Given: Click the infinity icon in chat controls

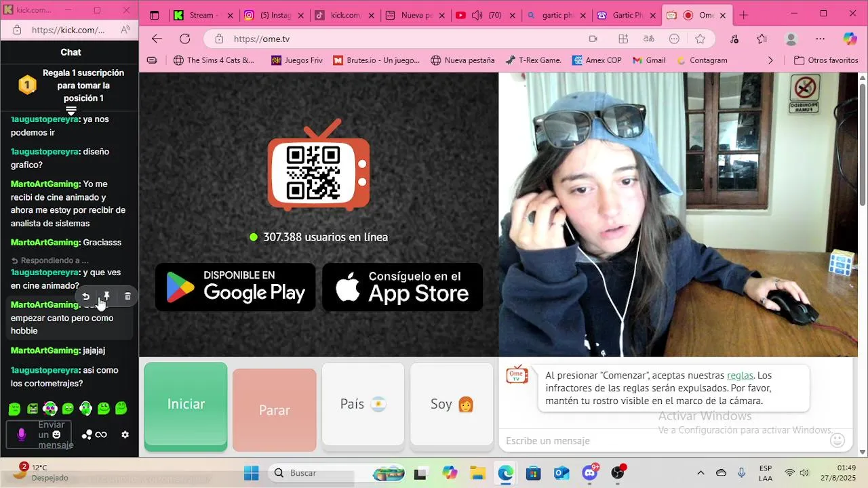Looking at the screenshot, I should point(101,434).
